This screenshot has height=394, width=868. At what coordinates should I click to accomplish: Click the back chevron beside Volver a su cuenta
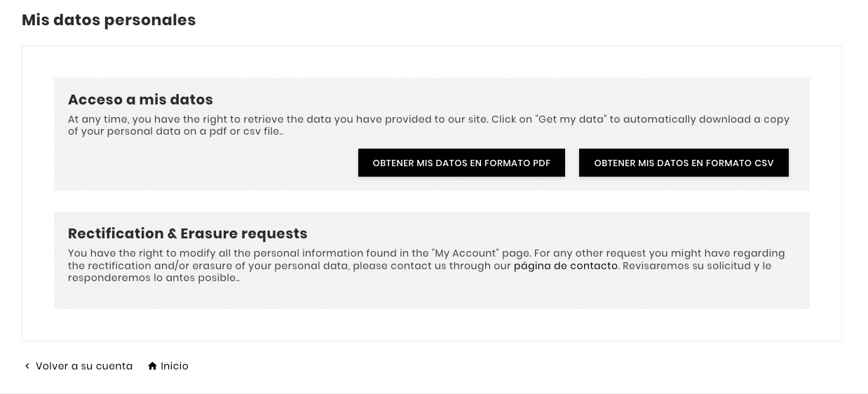[27, 366]
